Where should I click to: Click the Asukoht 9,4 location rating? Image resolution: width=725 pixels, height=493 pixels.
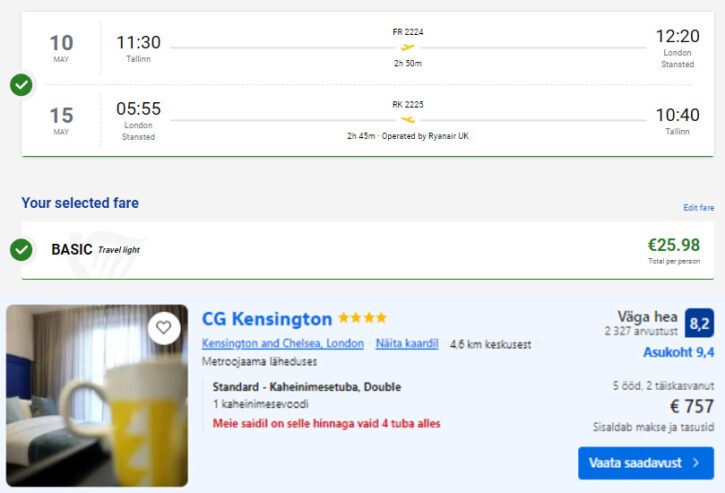click(x=677, y=352)
